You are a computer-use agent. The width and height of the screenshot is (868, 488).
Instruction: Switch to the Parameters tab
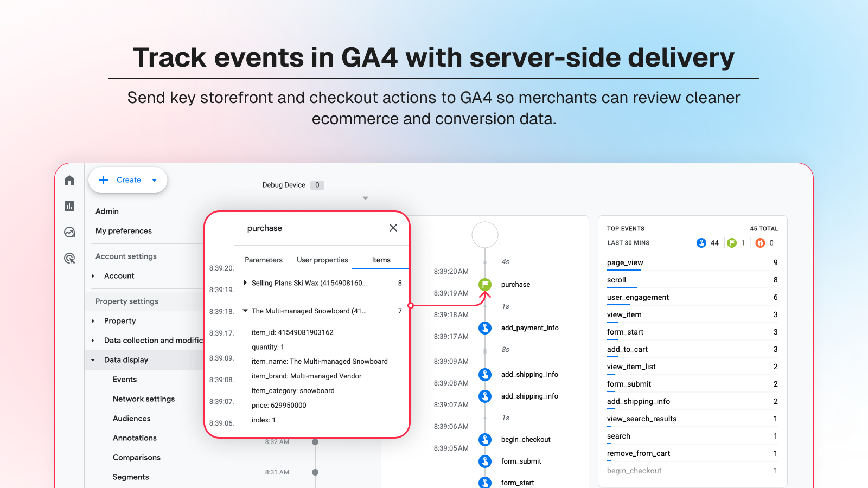[x=264, y=260]
